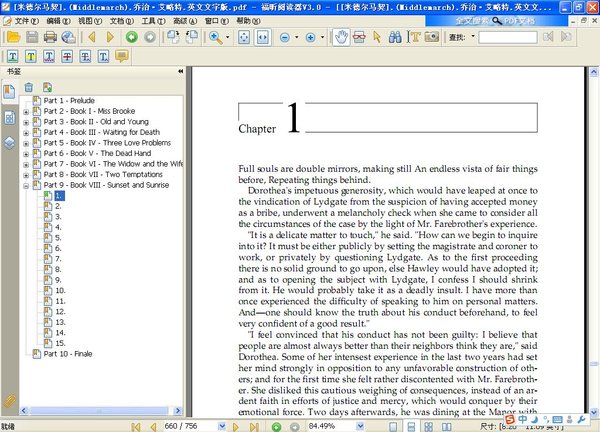Screen dimensions: 600x432
Task: Select the Hand tool
Action: tap(341, 37)
